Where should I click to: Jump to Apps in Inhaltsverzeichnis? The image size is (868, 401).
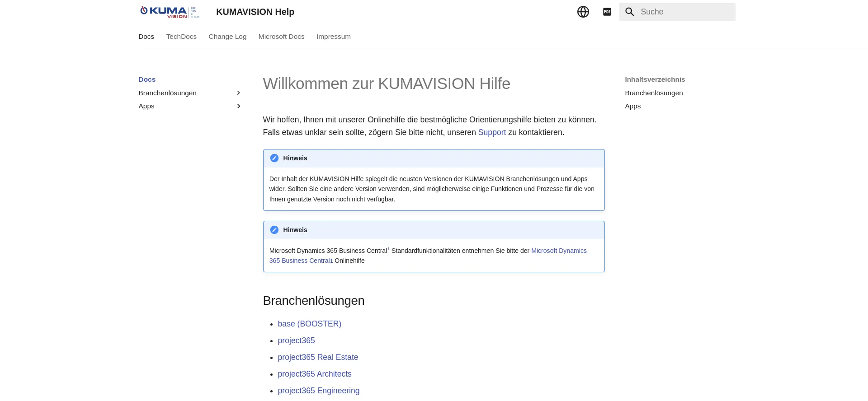[x=633, y=106]
